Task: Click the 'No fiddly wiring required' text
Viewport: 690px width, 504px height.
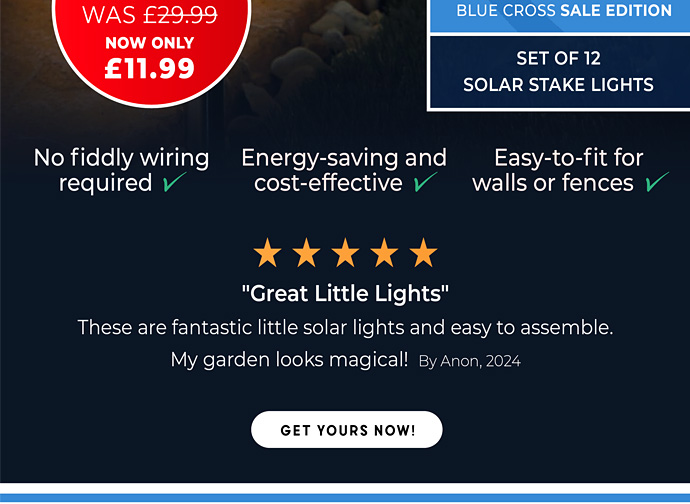Action: pyautogui.click(x=121, y=170)
